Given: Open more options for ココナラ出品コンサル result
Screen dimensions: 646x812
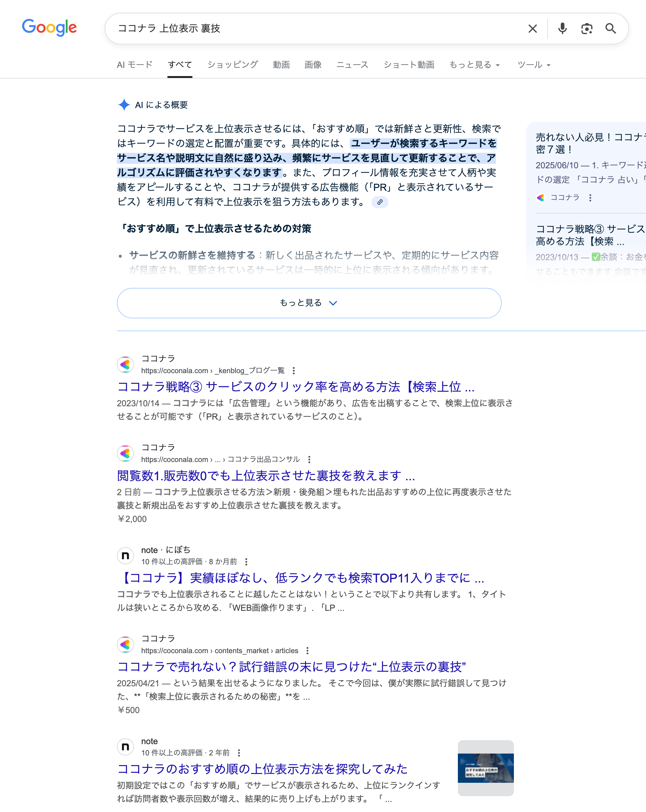Looking at the screenshot, I should 309,460.
